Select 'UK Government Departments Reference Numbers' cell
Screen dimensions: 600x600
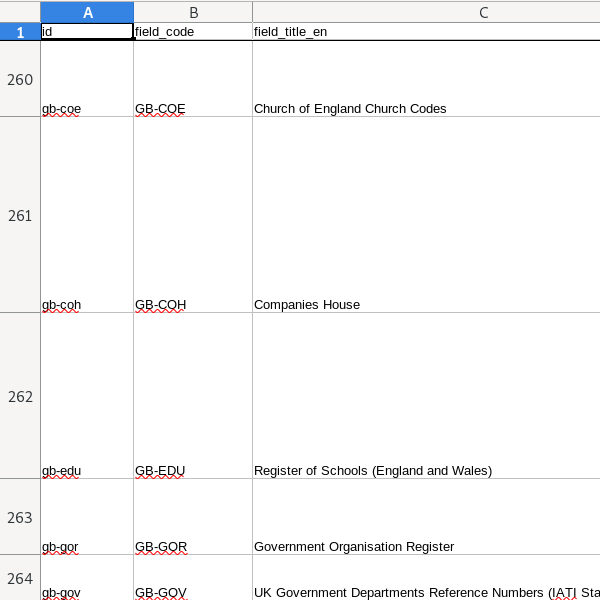click(426, 577)
